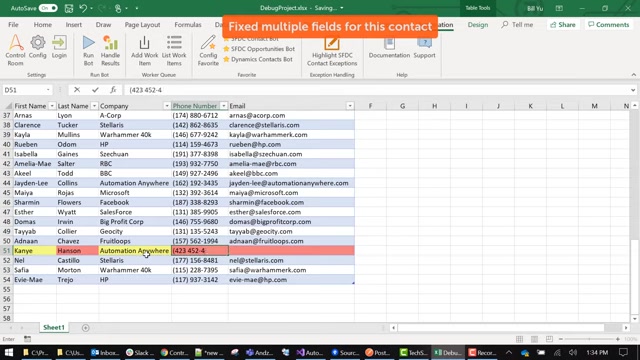This screenshot has width=640, height=360.
Task: Select the red cell Hanson
Action: [x=78, y=251]
